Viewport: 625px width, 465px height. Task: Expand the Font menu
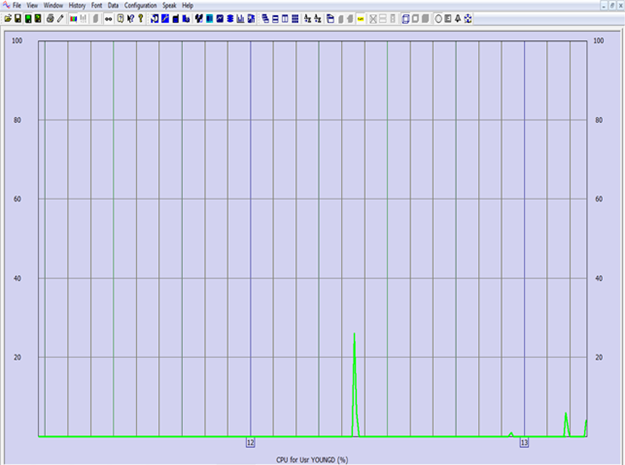[97, 5]
